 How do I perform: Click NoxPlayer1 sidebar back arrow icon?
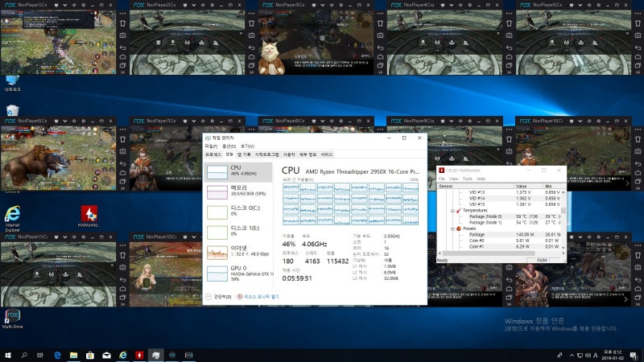click(x=122, y=47)
